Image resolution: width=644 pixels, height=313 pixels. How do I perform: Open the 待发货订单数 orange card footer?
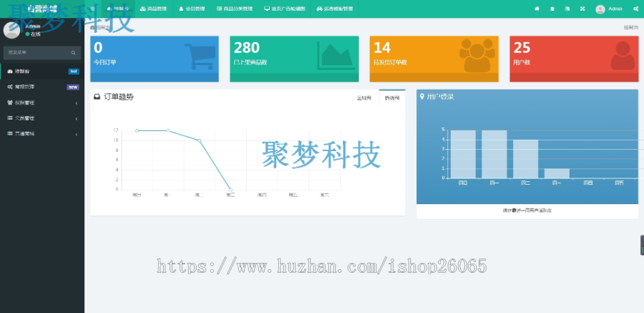pyautogui.click(x=434, y=77)
